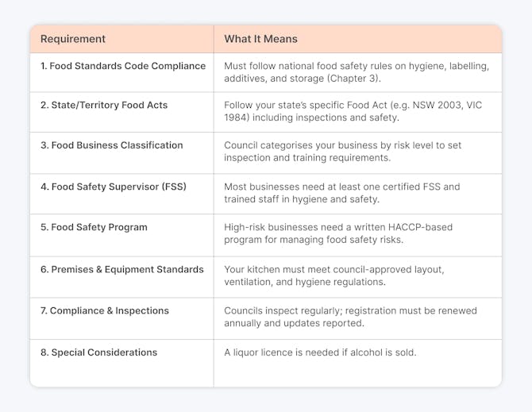Click the certified FSS staff description
This screenshot has width=532, height=412.
coord(342,194)
